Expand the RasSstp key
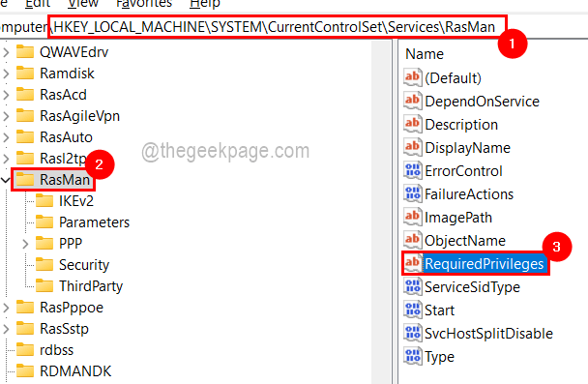The width and height of the screenshot is (588, 384). tap(6, 329)
